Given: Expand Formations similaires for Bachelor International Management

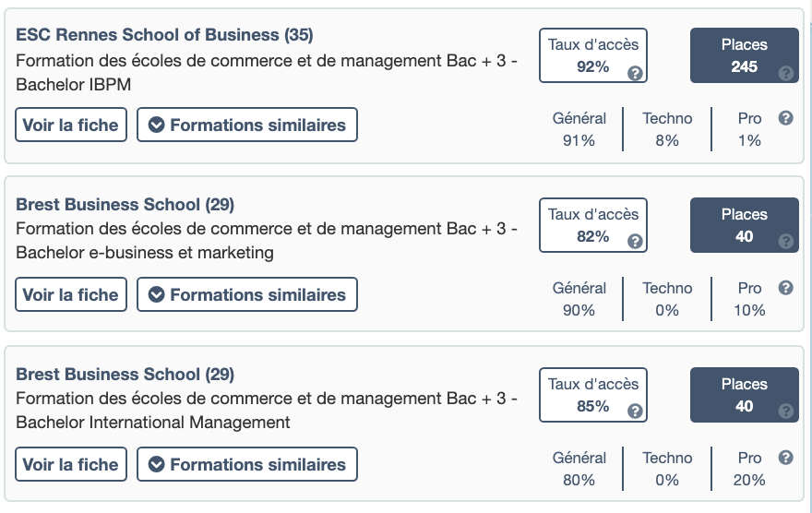Looking at the screenshot, I should click(246, 464).
